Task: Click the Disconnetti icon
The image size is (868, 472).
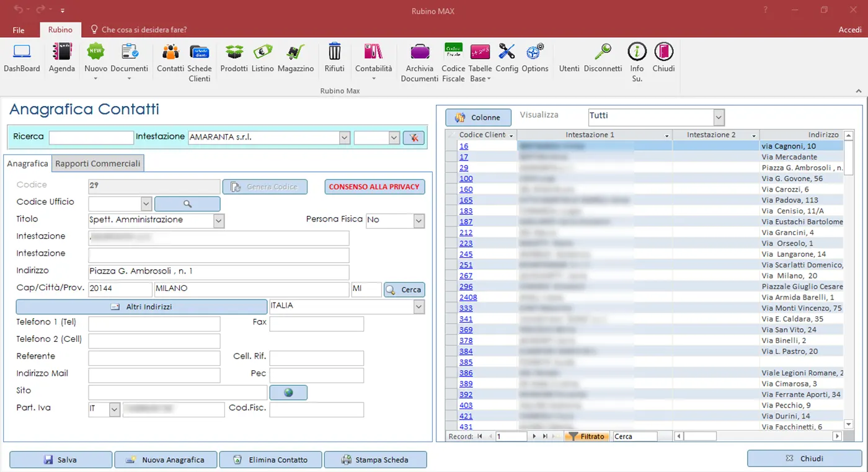Action: [x=603, y=58]
